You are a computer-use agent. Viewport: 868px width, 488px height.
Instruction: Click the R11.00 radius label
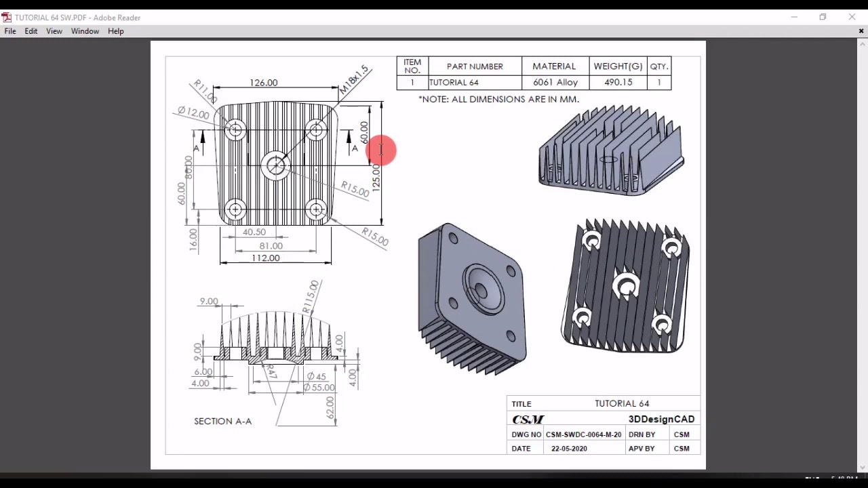(x=205, y=91)
